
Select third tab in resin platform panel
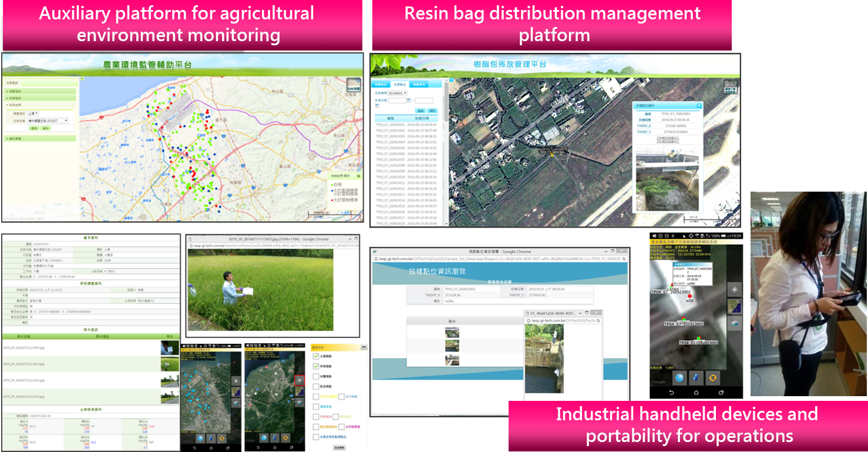tap(419, 85)
